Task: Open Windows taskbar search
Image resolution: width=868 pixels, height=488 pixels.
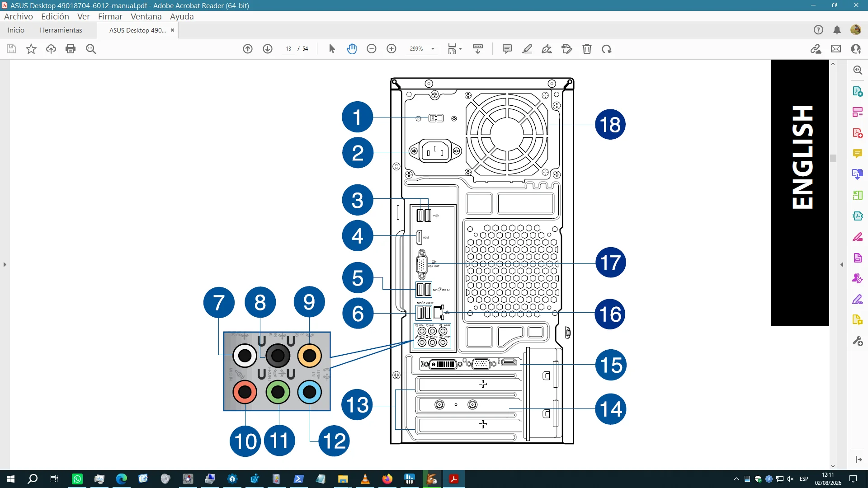Action: (33, 479)
